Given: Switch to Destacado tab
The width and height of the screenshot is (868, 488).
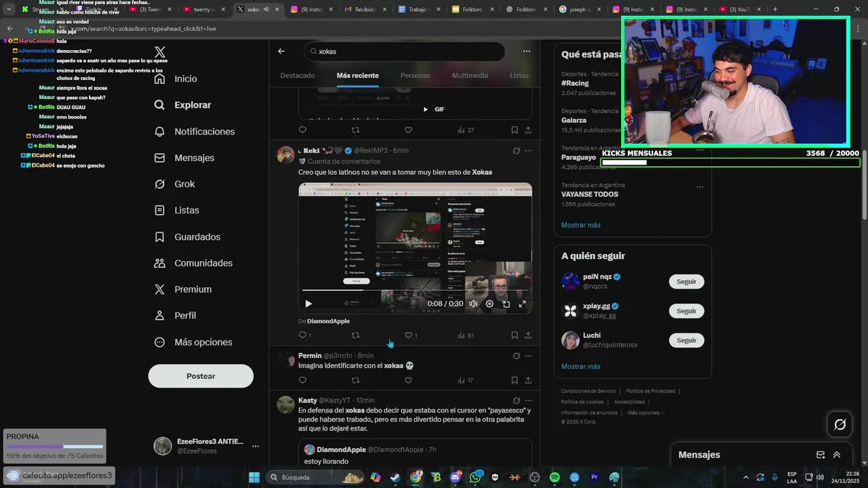Looking at the screenshot, I should (298, 75).
